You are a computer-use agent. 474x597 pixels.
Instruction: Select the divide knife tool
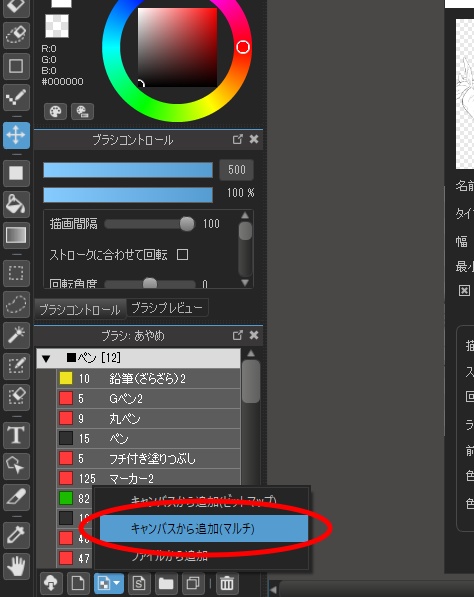[x=16, y=497]
